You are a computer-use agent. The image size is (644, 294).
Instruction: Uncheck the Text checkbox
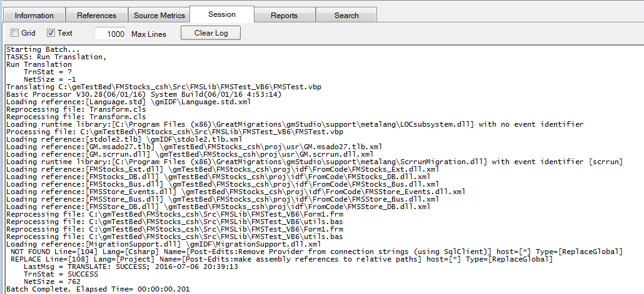(x=51, y=33)
